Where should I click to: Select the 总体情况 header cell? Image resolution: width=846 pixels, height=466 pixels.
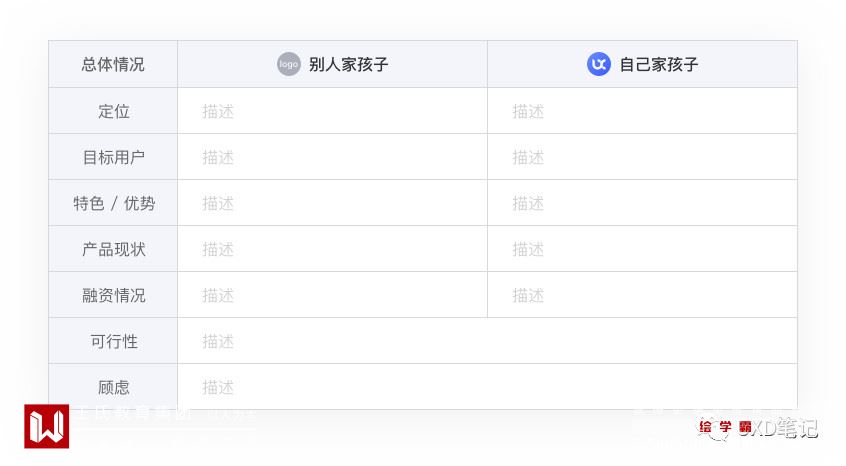113,64
